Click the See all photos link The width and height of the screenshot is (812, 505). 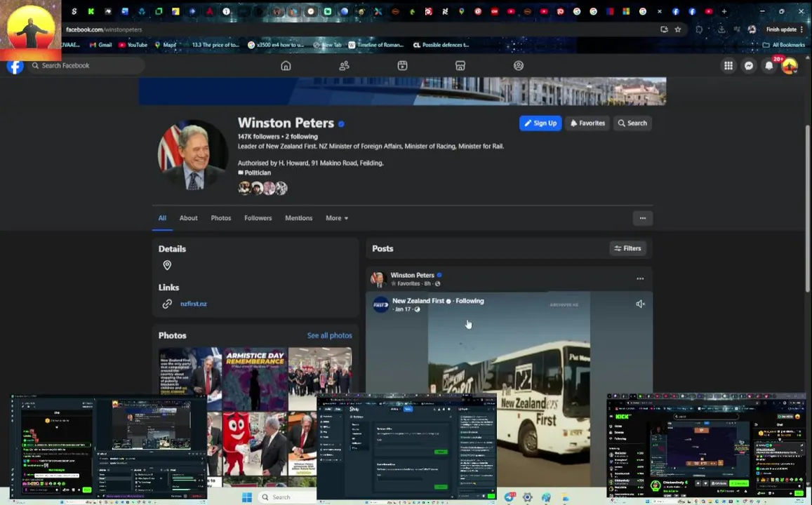click(329, 336)
